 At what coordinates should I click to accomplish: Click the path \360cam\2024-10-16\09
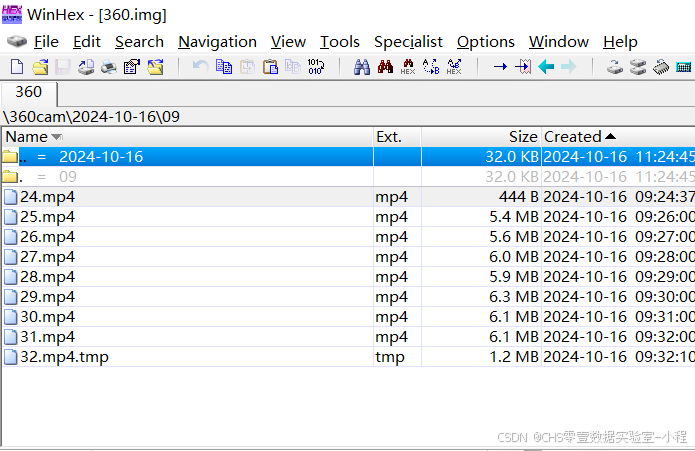[x=91, y=117]
